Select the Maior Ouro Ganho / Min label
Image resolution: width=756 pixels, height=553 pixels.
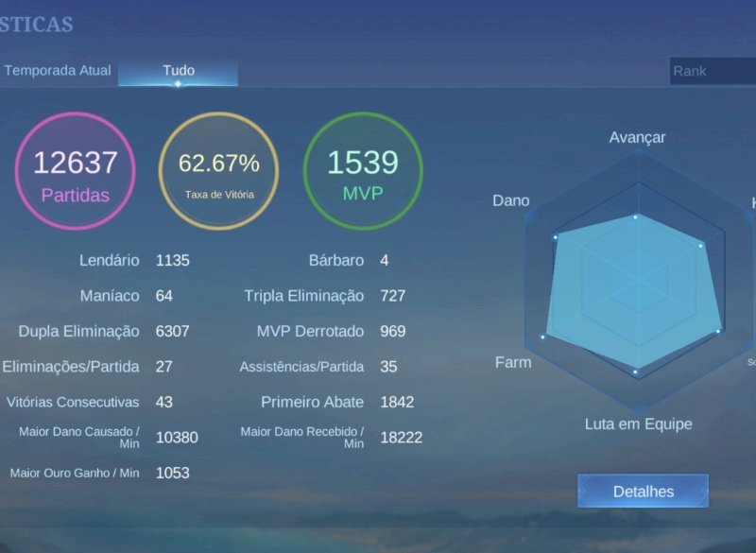click(x=75, y=473)
